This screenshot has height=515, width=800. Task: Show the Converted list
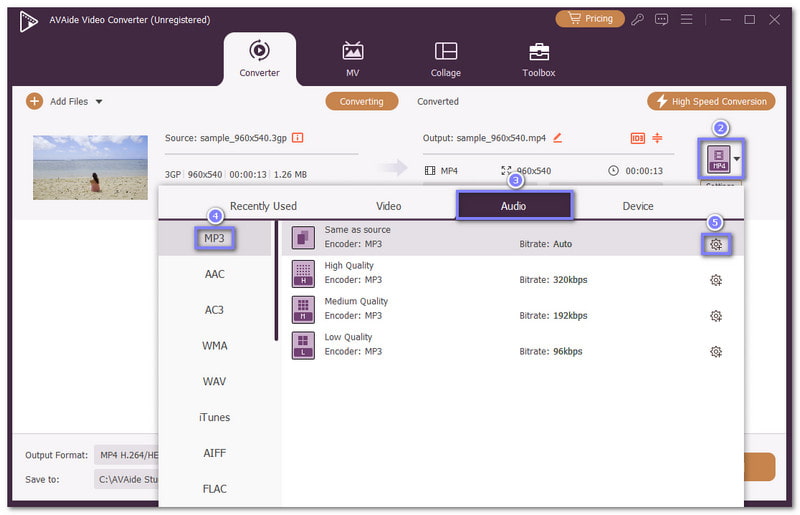coord(438,101)
